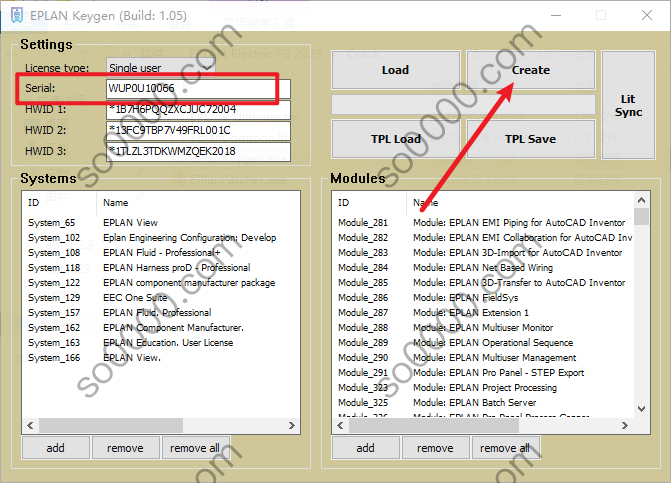Click the HWID 1 input field
This screenshot has height=483, width=671.
198,110
